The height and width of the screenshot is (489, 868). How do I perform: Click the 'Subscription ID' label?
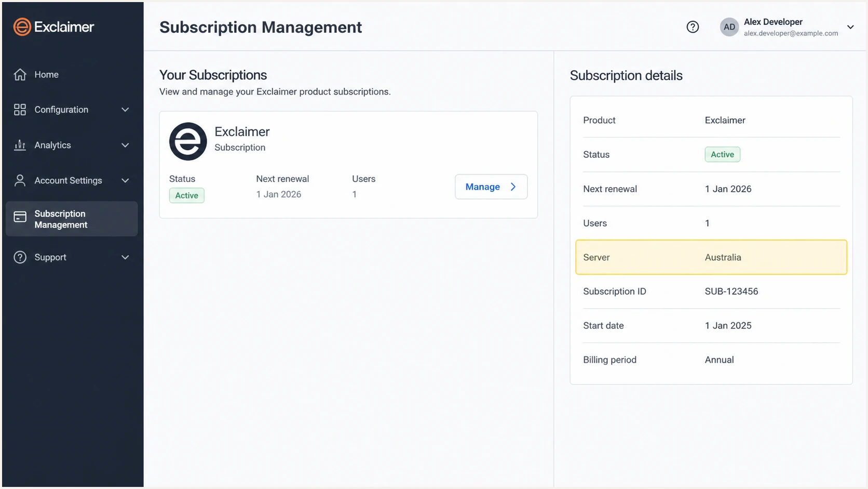tap(615, 292)
